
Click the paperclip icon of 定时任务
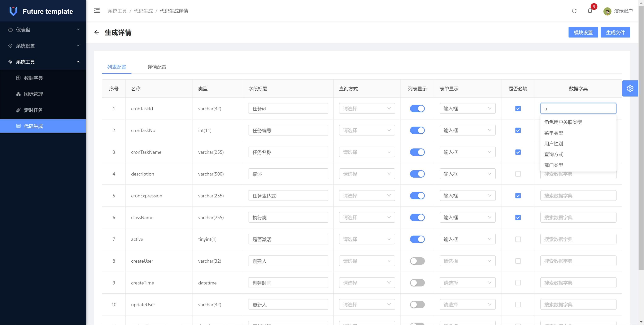(x=18, y=110)
